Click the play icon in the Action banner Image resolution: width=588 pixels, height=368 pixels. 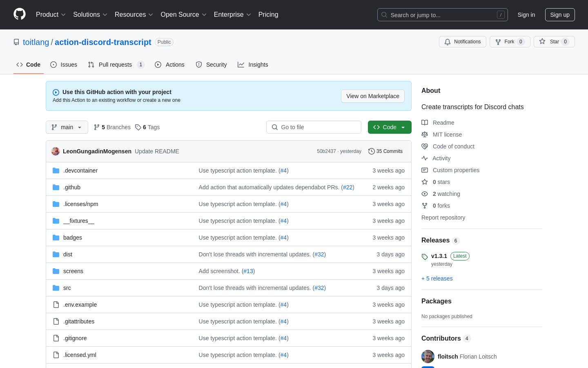coord(56,92)
